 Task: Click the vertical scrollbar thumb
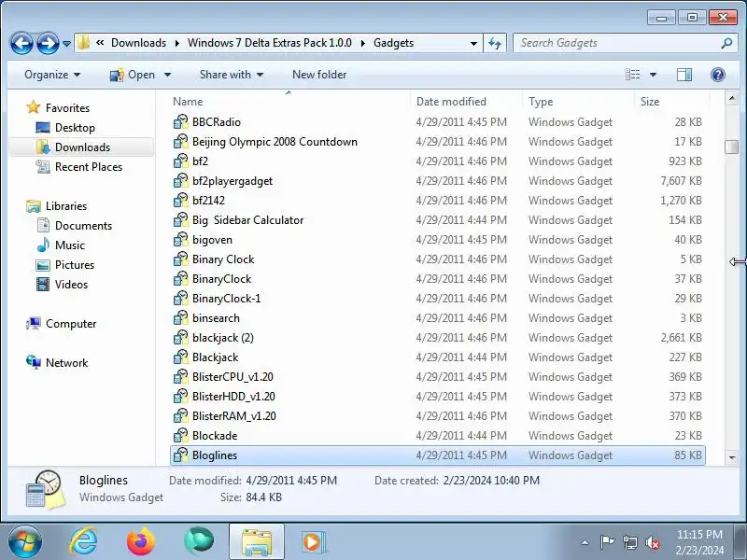(731, 147)
